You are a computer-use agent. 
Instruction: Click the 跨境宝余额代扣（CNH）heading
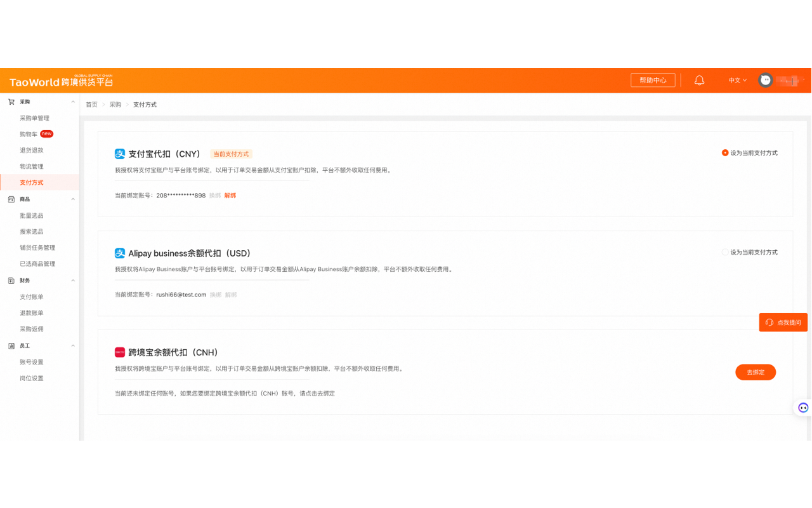(x=173, y=352)
